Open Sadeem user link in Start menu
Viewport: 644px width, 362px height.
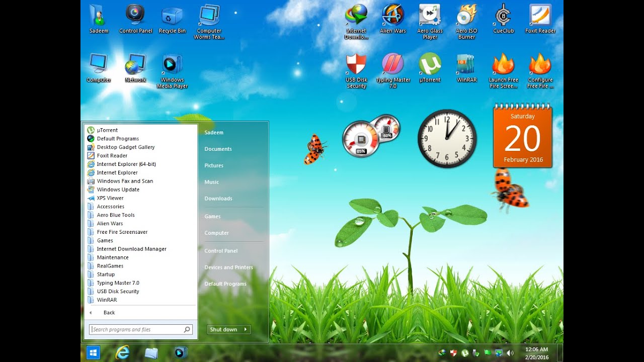click(214, 133)
